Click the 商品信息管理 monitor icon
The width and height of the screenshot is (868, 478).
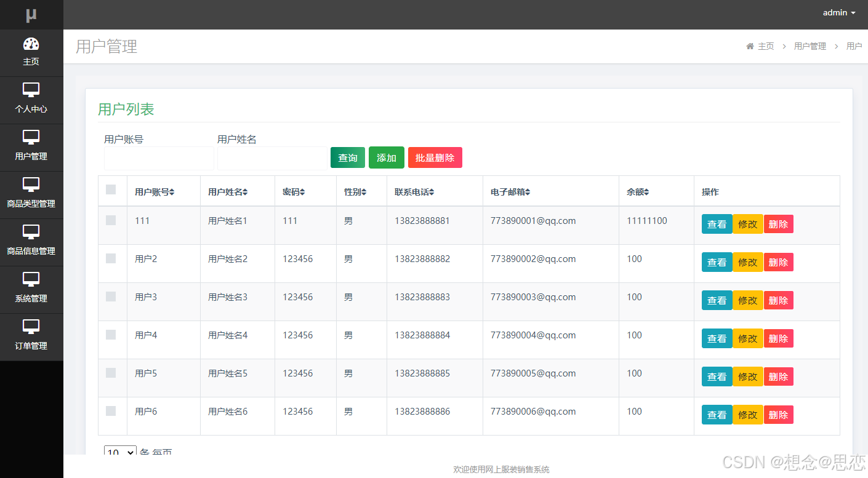point(31,233)
